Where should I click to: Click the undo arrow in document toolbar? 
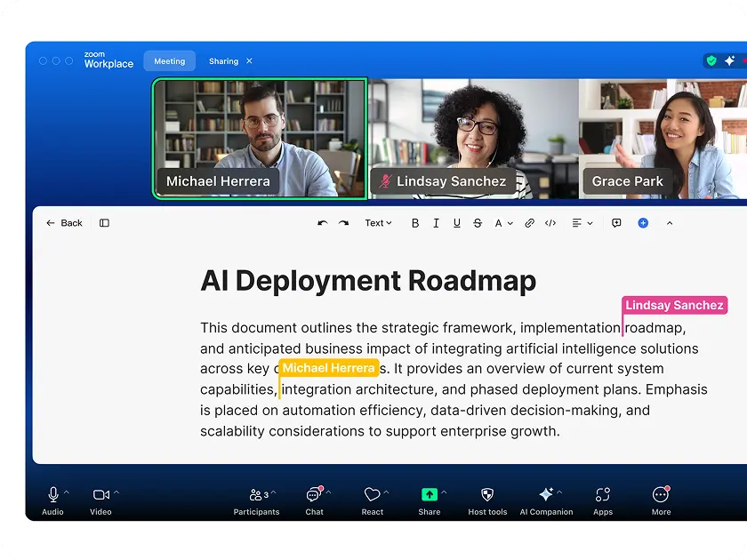tap(322, 223)
